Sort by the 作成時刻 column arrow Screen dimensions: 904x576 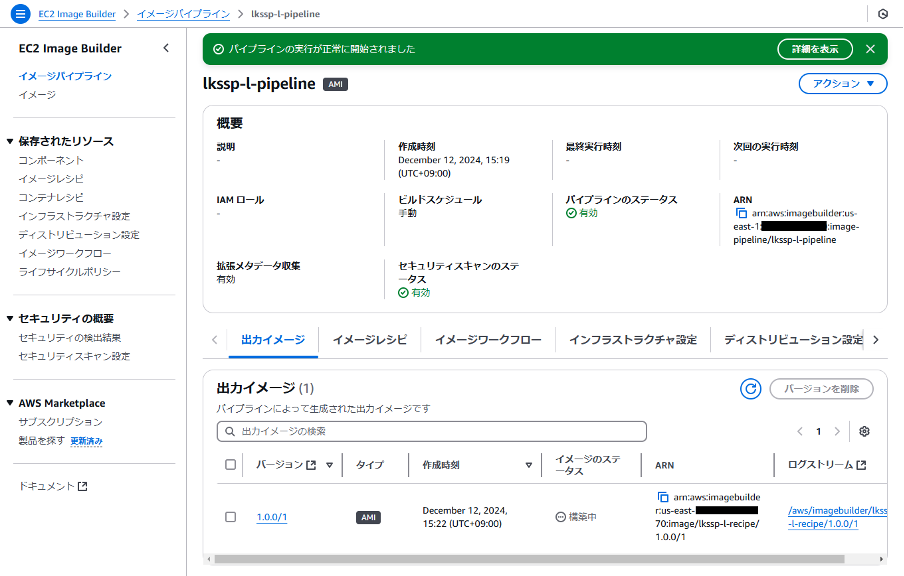tap(529, 465)
